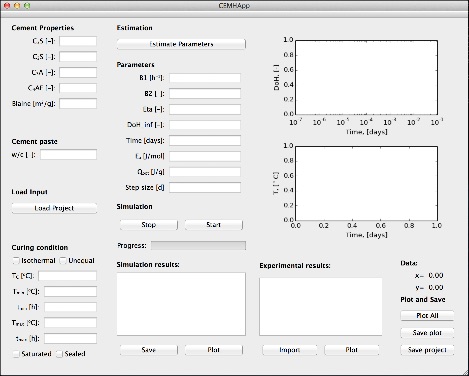Check the Sealed option
This screenshot has width=469, height=376.
pyautogui.click(x=59, y=354)
